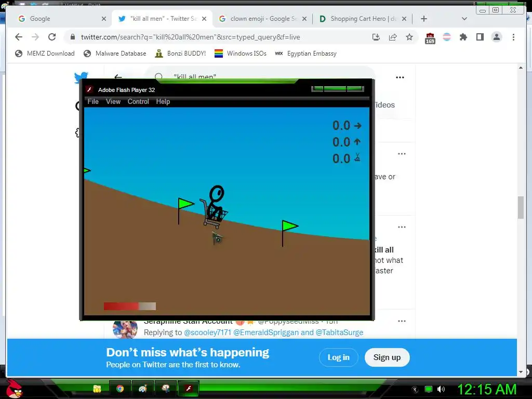Click the scrollbar up arrow
This screenshot has width=532, height=399.
click(x=521, y=68)
